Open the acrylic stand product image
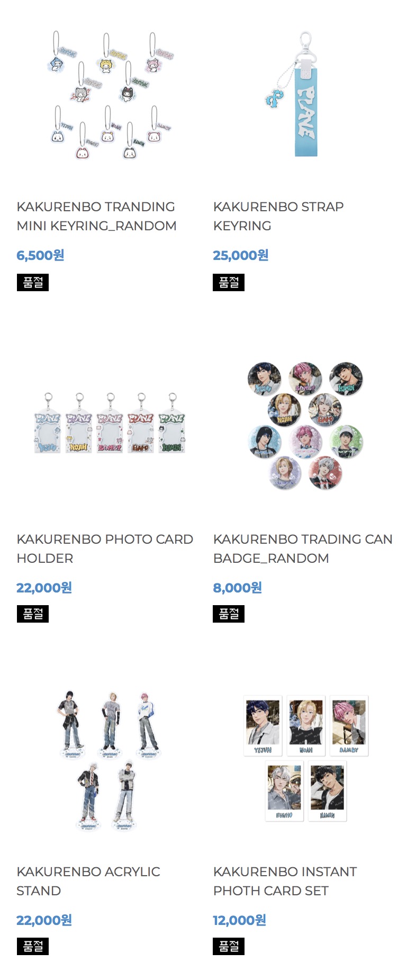The width and height of the screenshot is (416, 980). (x=110, y=758)
